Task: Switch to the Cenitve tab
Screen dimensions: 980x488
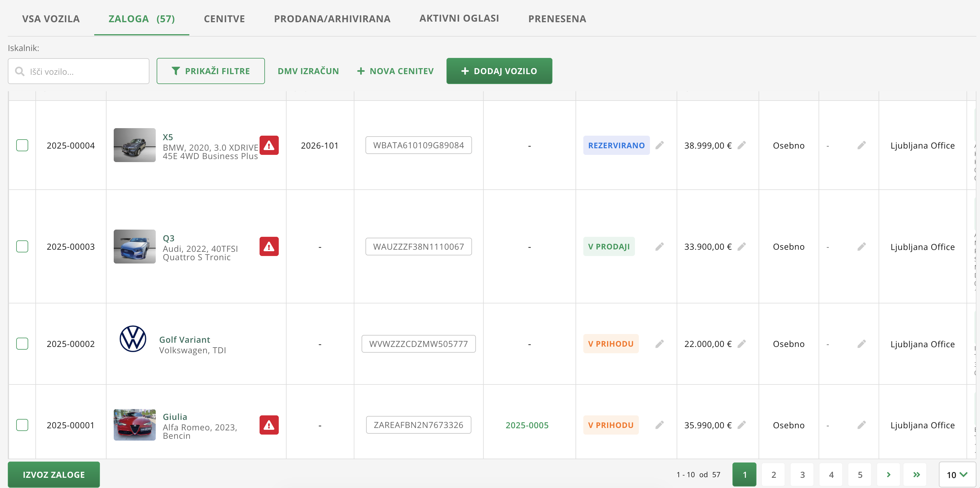Action: (224, 19)
